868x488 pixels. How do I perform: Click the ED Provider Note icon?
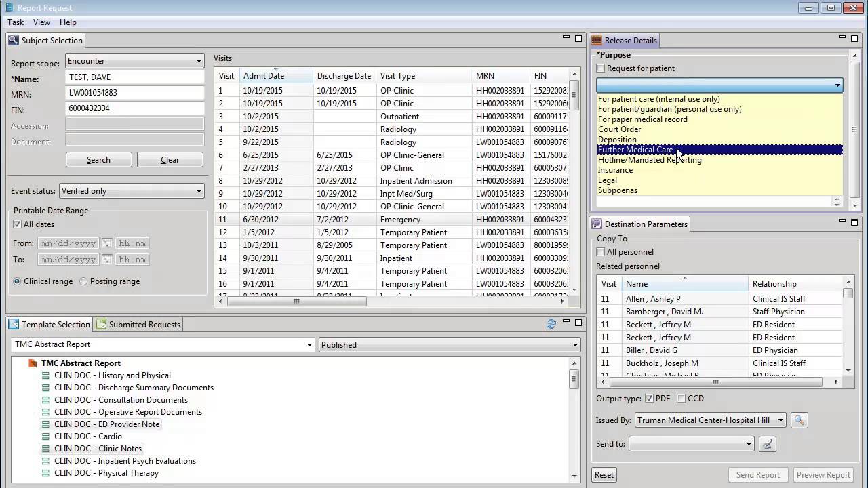(x=45, y=424)
